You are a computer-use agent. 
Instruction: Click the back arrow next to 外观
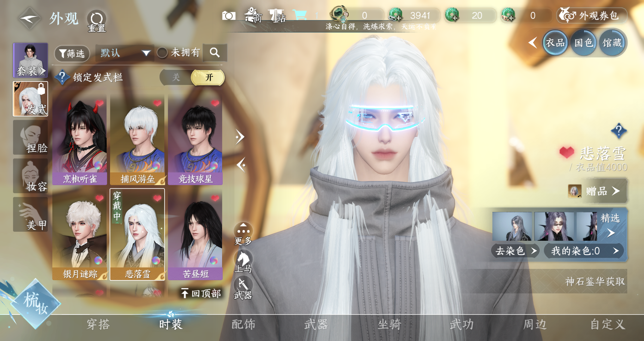30,19
